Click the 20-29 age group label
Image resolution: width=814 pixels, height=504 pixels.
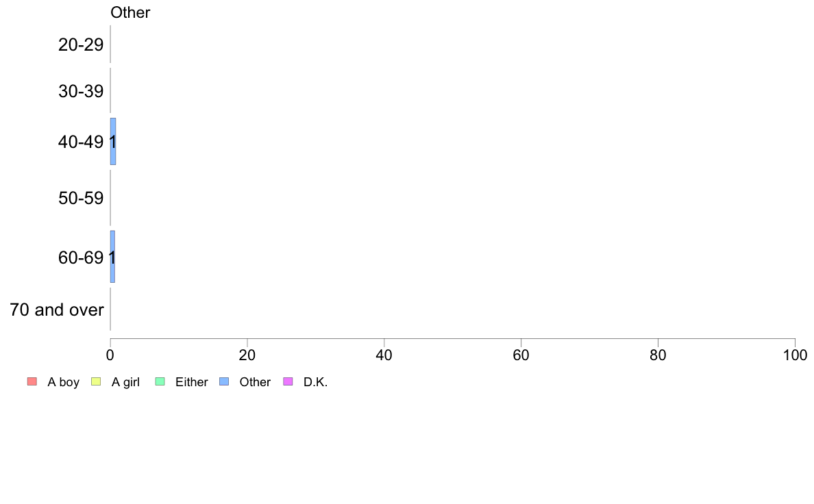pos(81,45)
